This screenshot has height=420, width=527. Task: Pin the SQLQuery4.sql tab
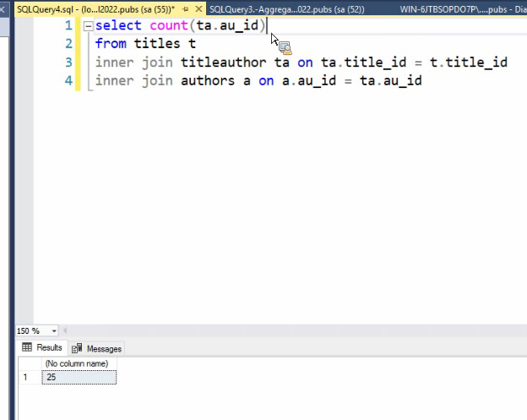pyautogui.click(x=185, y=9)
